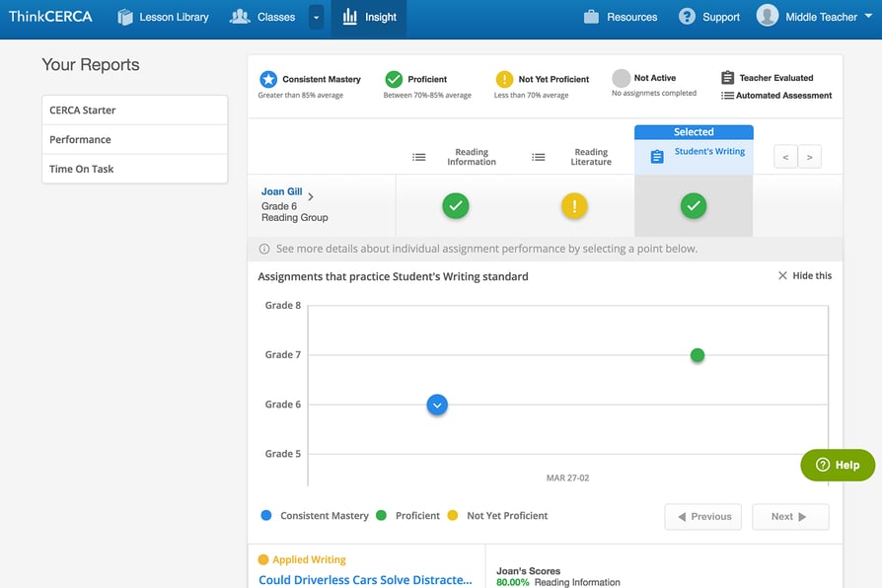The height and width of the screenshot is (588, 882).
Task: Click the gray Not Active legend icon
Action: tap(621, 78)
